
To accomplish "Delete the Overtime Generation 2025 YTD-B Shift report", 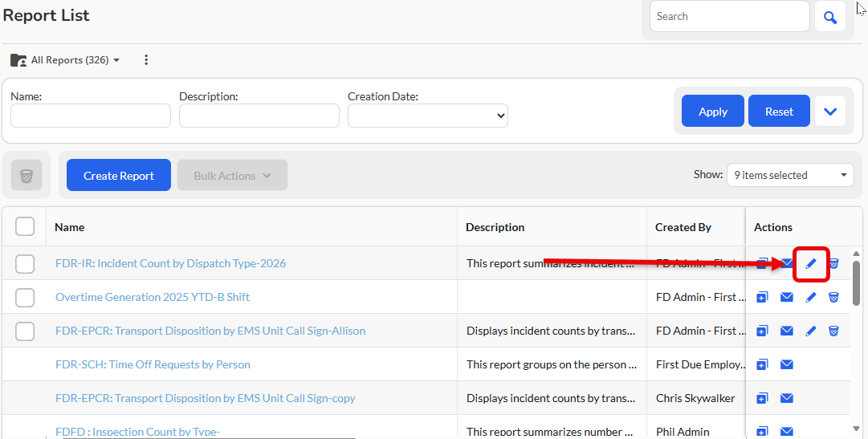I will tap(833, 297).
